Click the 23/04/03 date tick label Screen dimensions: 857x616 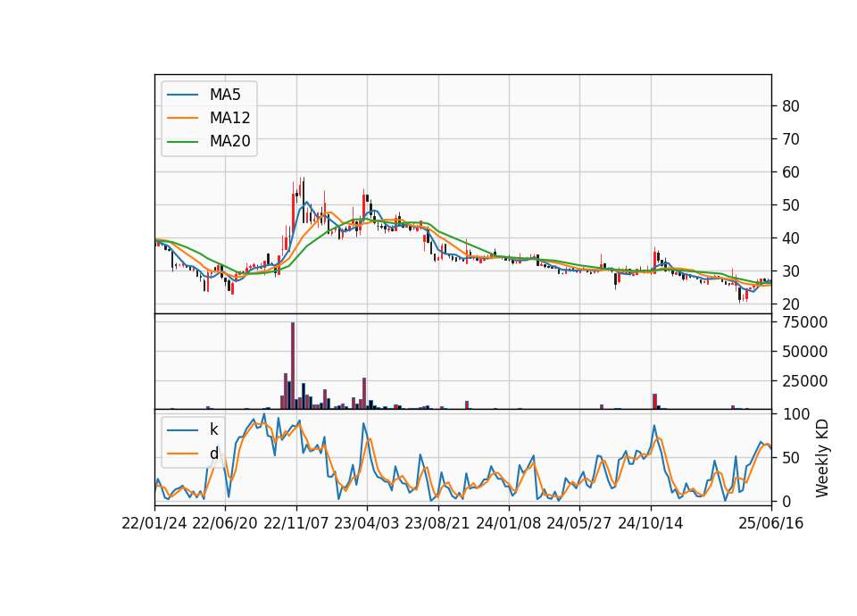(367, 524)
